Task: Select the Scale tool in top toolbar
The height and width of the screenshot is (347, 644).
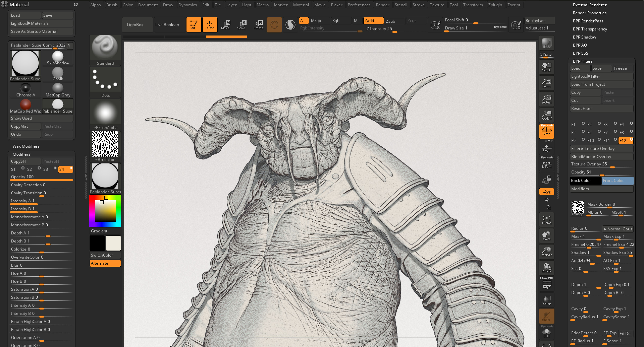Action: 241,25
